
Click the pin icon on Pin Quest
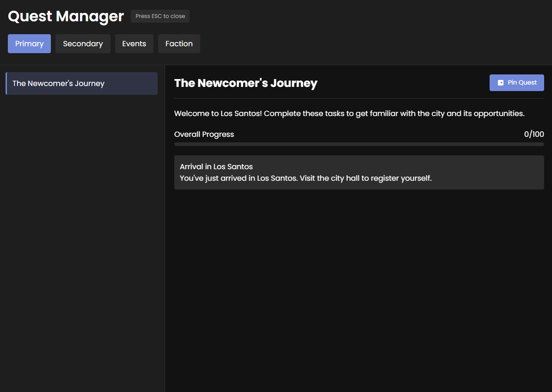[501, 83]
